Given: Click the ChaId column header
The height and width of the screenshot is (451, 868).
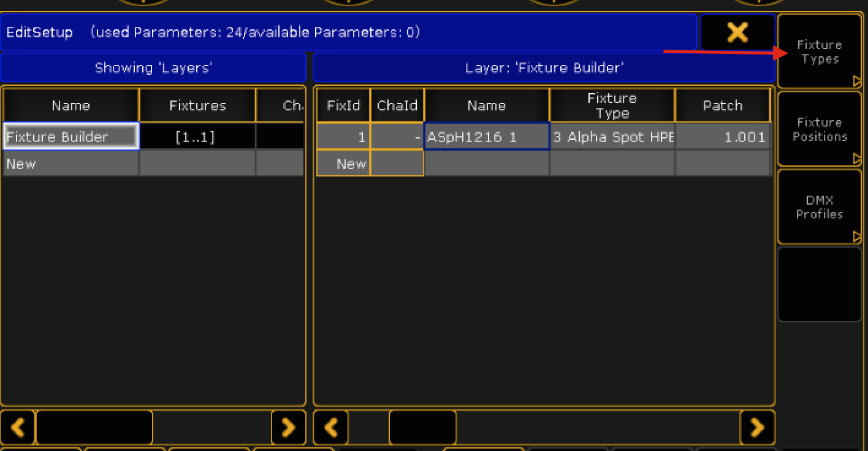Looking at the screenshot, I should click(x=397, y=105).
